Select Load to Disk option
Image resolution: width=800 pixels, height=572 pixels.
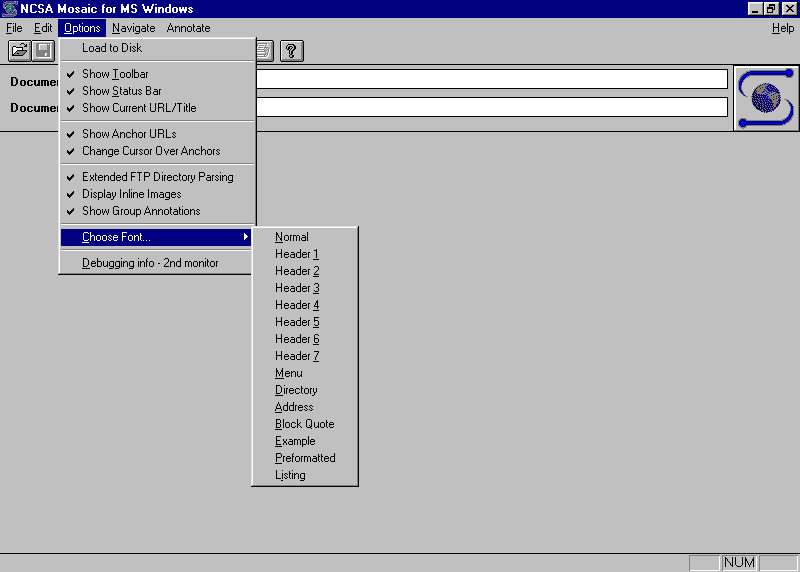point(156,48)
